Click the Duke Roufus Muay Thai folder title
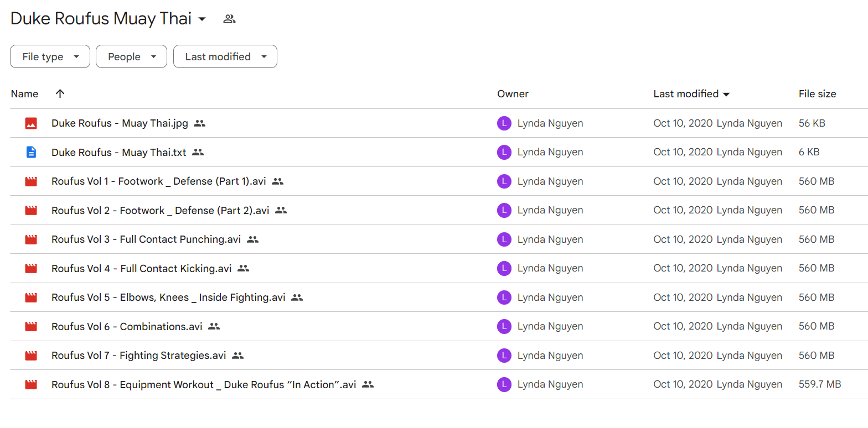 tap(101, 19)
